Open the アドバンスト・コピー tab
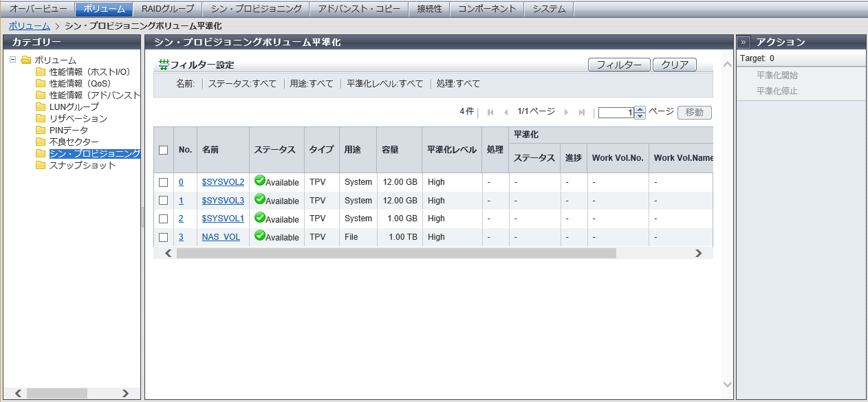Image resolution: width=868 pixels, height=402 pixels. (358, 9)
